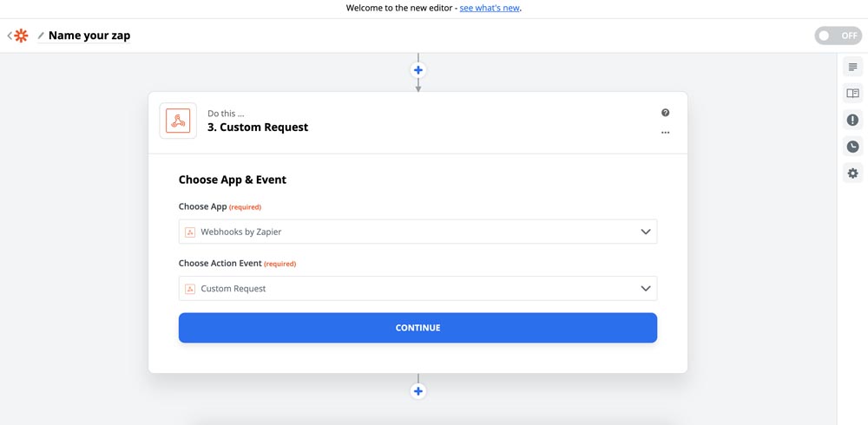
Task: Open zap history with the clock icon
Action: (x=852, y=147)
